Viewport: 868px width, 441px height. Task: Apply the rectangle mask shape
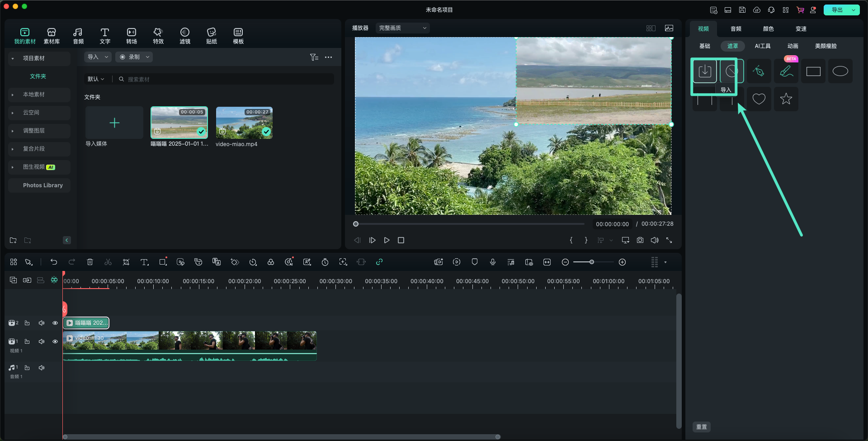(x=813, y=71)
